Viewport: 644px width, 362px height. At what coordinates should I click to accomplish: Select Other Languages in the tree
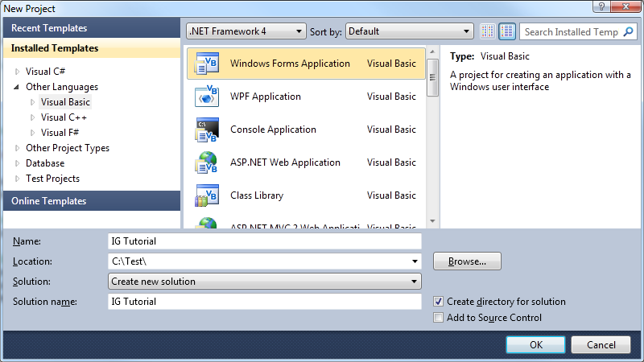[x=62, y=87]
